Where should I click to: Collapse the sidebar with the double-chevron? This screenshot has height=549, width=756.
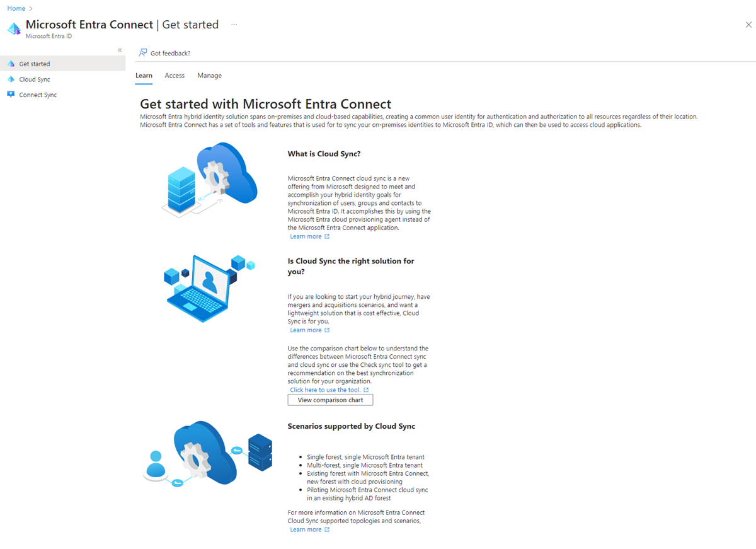pos(120,50)
